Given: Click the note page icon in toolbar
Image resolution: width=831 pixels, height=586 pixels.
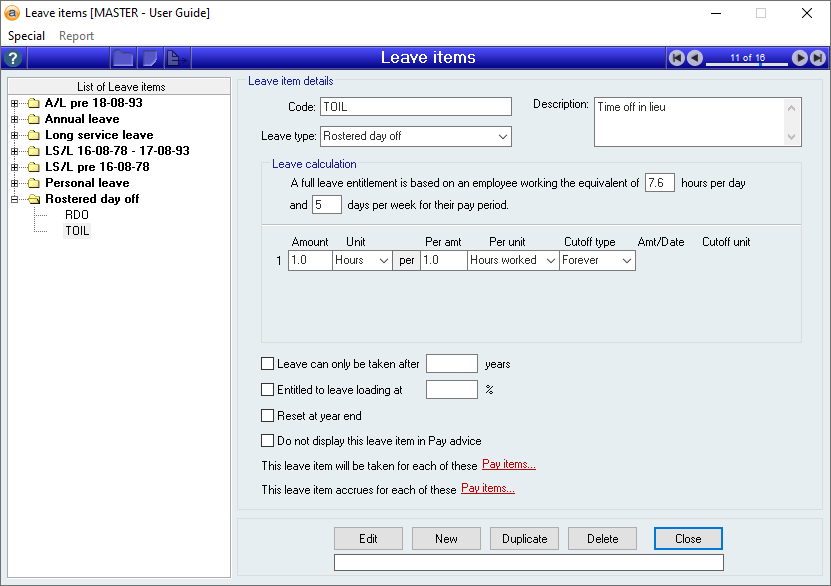Looking at the screenshot, I should click(x=149, y=58).
